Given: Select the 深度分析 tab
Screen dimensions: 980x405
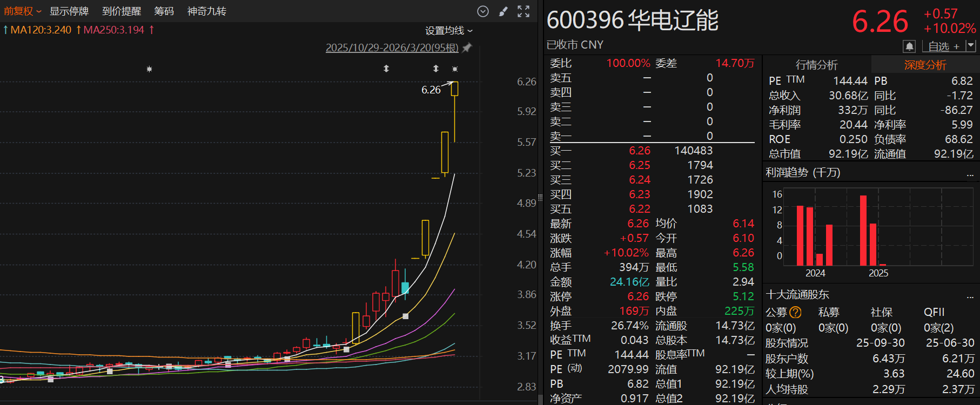Looking at the screenshot, I should pos(925,65).
